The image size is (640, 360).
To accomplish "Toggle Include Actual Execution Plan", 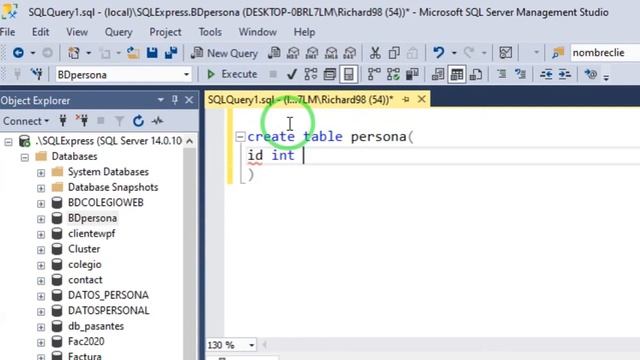I will pyautogui.click(x=374, y=74).
